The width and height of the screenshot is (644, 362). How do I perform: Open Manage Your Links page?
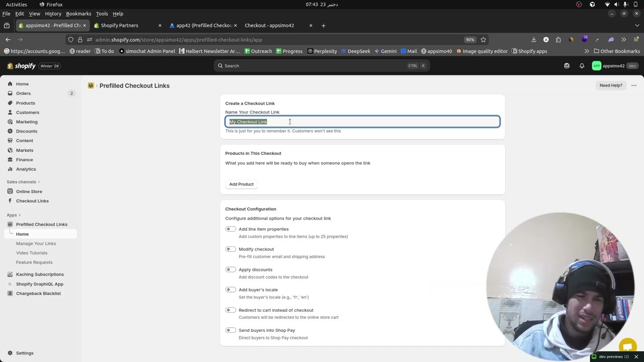click(36, 244)
